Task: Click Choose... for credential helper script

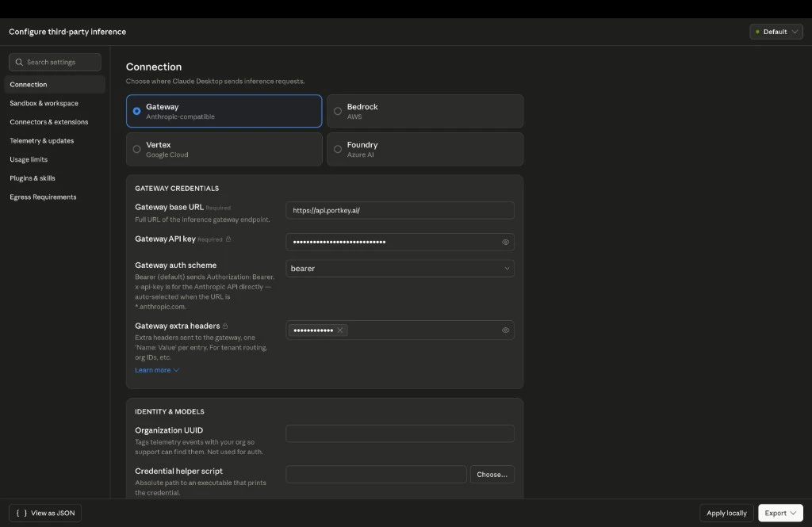Action: coord(492,475)
